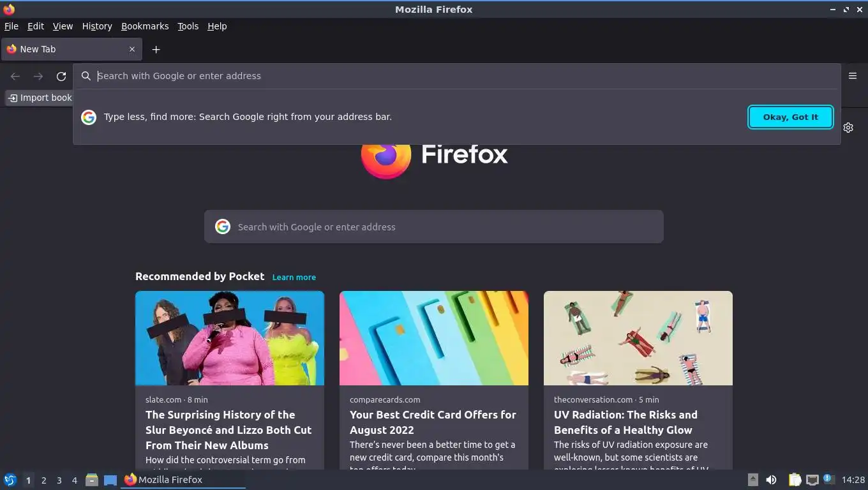This screenshot has width=868, height=490.
Task: Open "Your Best Credit Card Offers" headline
Action: point(433,422)
